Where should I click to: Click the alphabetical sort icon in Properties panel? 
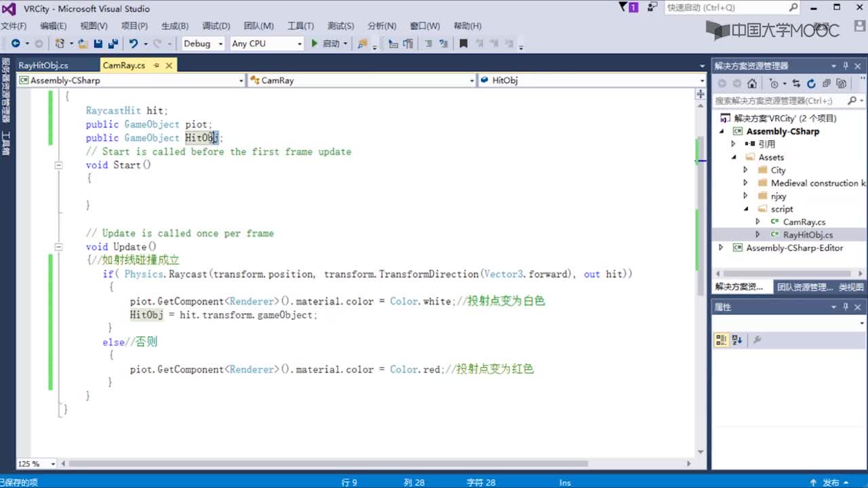click(x=737, y=340)
